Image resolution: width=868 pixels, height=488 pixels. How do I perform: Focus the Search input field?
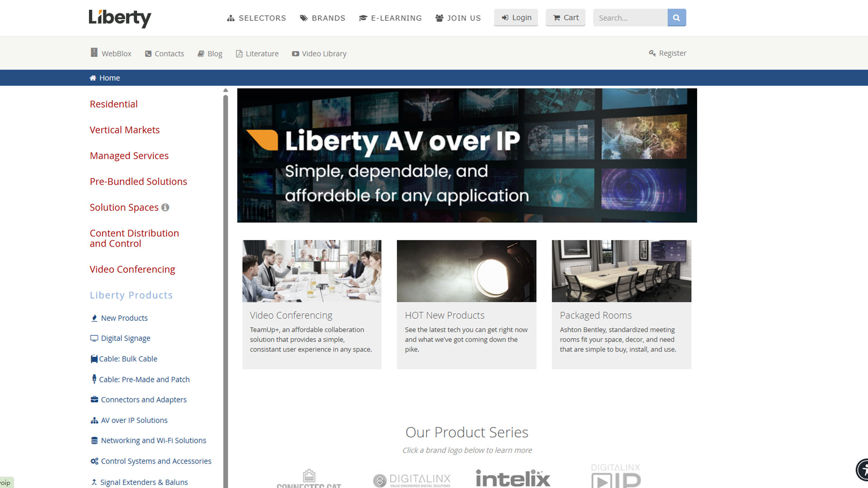(630, 18)
